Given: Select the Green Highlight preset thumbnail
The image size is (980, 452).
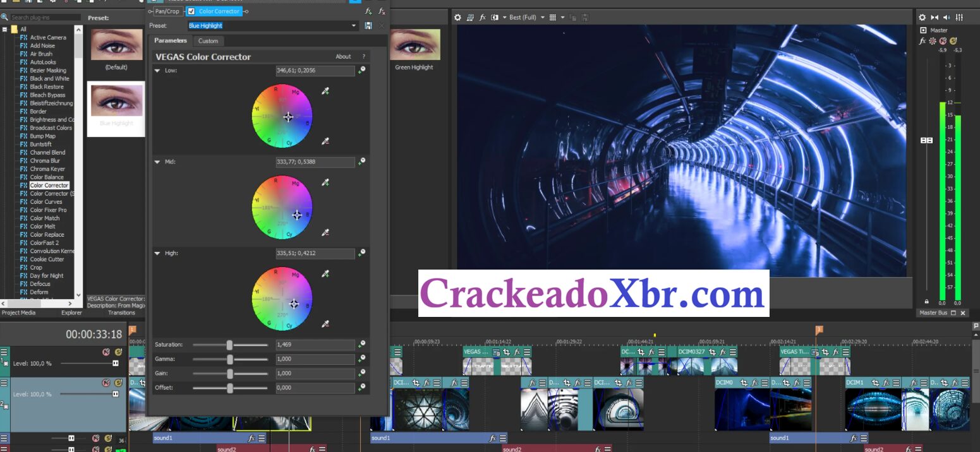Looking at the screenshot, I should (414, 44).
